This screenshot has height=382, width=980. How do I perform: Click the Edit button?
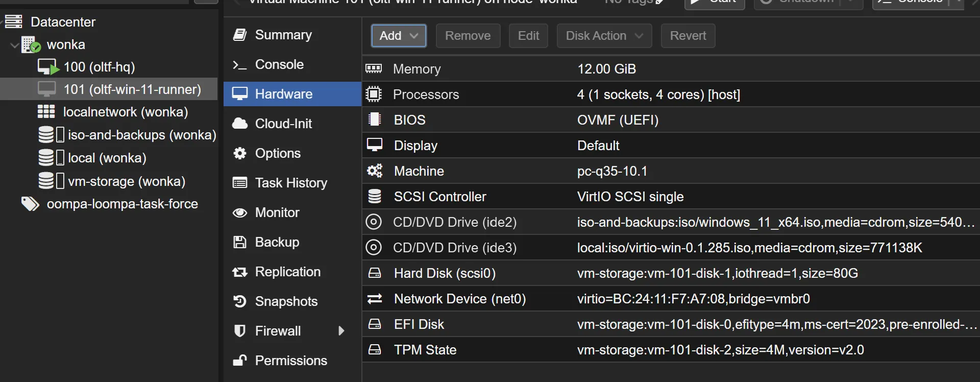click(x=528, y=36)
